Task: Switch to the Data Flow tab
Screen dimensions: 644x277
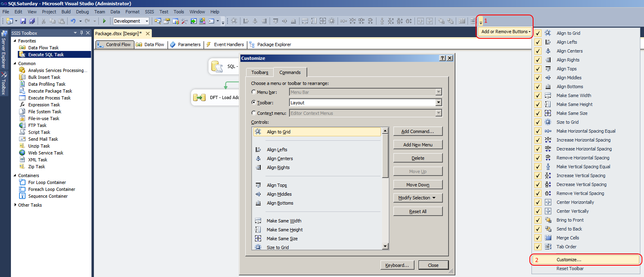Action: [x=150, y=44]
